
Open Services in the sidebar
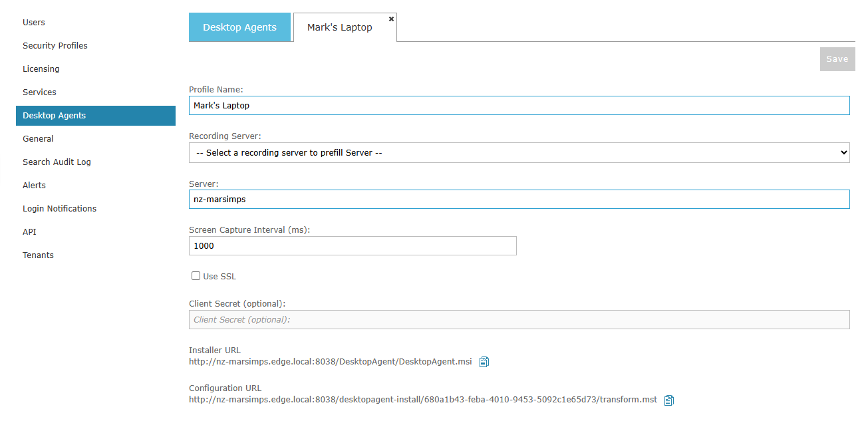point(39,92)
